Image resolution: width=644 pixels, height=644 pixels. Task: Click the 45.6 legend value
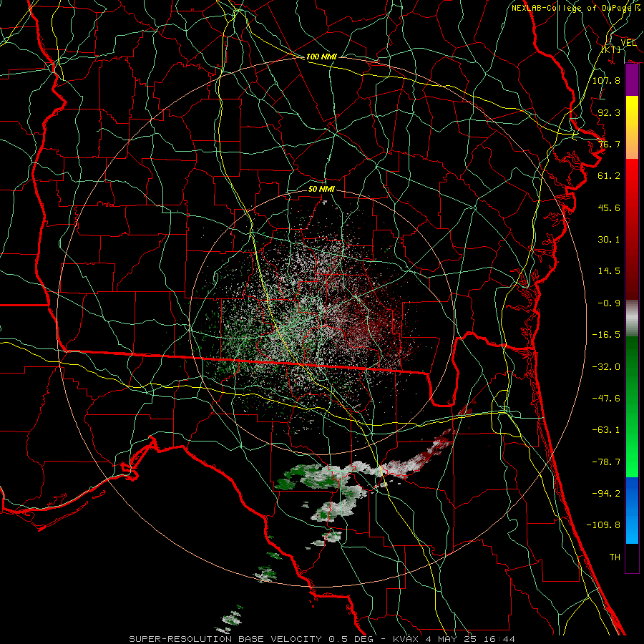coord(609,208)
